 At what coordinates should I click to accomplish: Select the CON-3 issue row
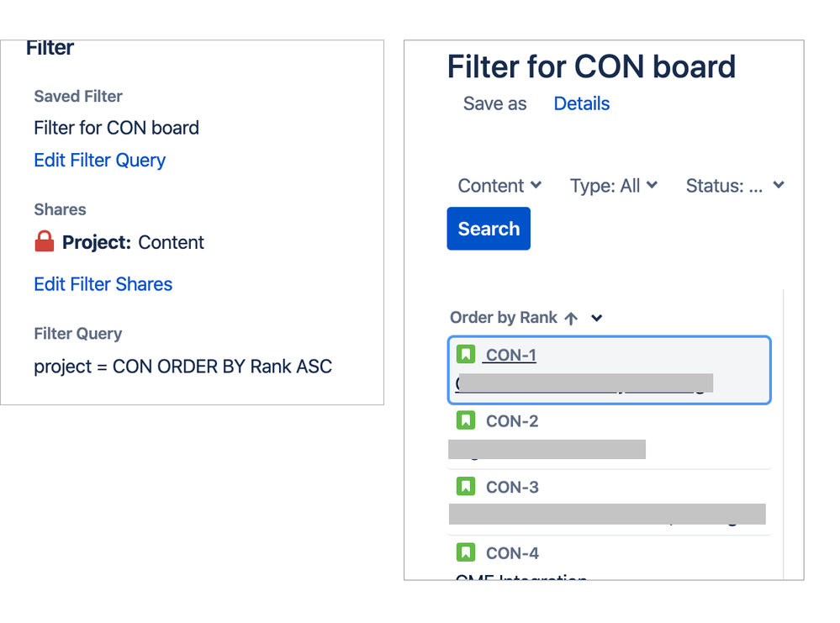609,503
